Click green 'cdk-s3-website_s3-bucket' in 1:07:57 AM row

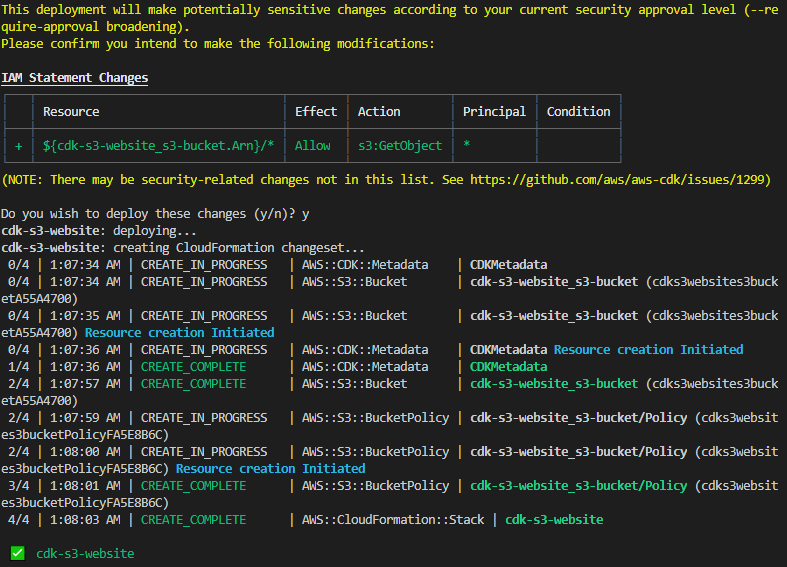[x=554, y=384]
